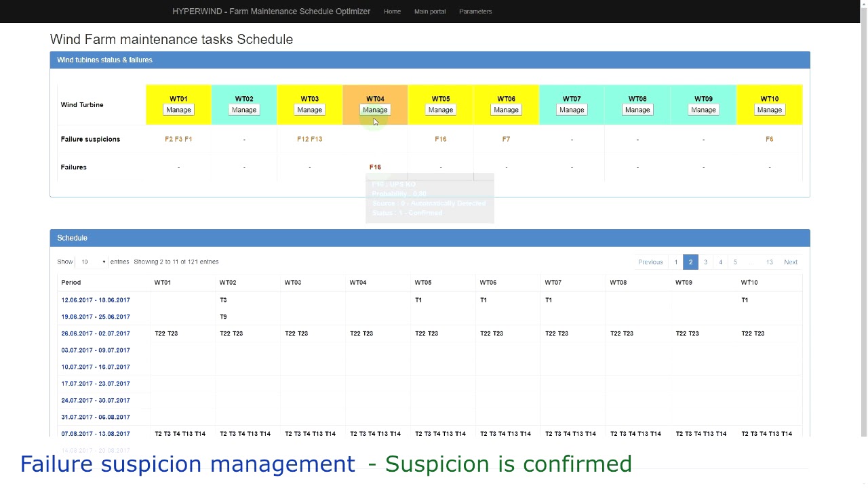The height and width of the screenshot is (488, 868).
Task: Open the Main portal nav link
Action: point(430,12)
